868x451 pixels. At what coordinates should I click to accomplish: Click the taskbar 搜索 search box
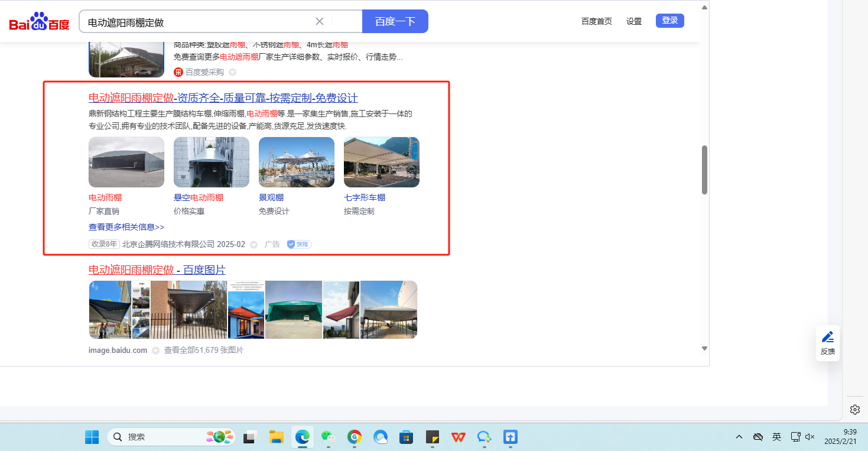[x=171, y=437]
